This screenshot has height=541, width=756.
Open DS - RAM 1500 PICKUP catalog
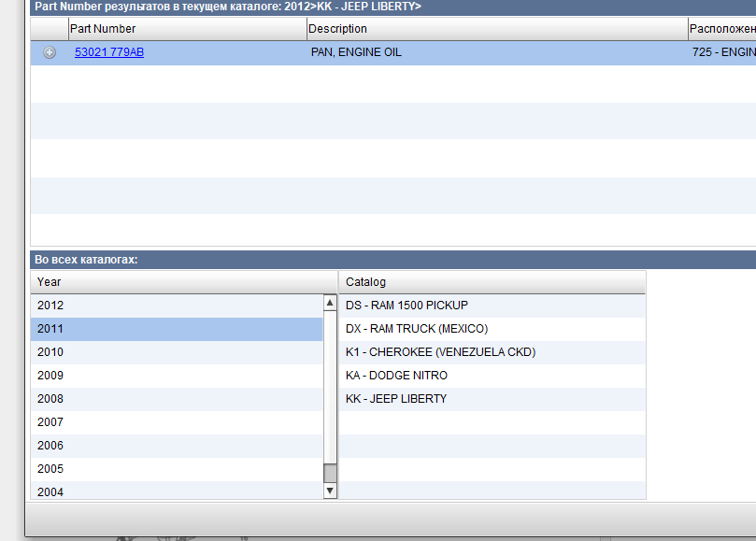point(407,306)
